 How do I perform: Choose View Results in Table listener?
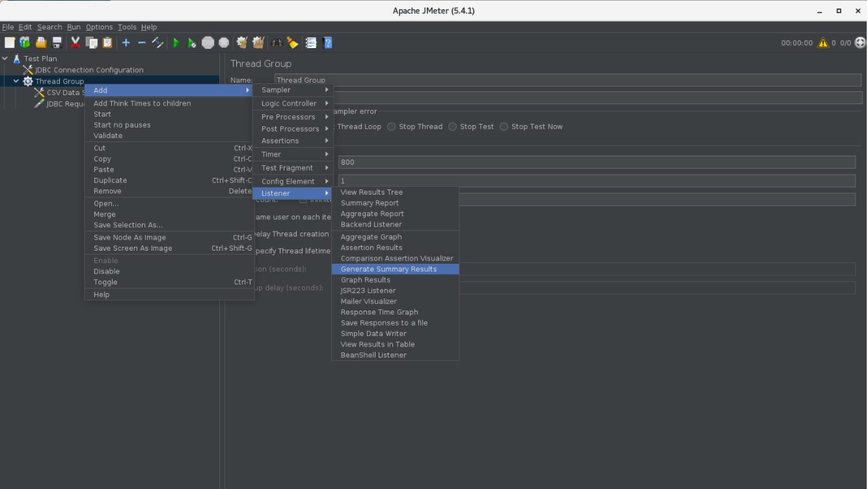pyautogui.click(x=396, y=344)
